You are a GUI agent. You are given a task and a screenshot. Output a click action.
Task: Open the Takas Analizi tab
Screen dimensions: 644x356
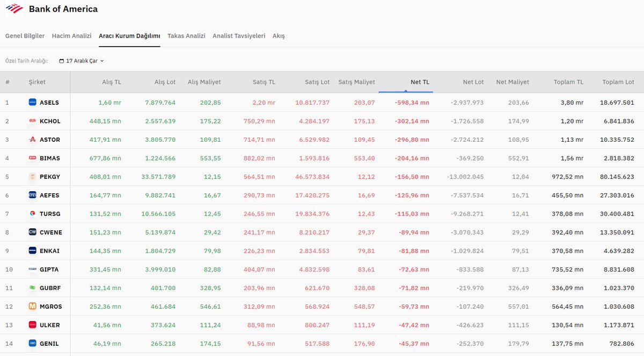pyautogui.click(x=186, y=36)
